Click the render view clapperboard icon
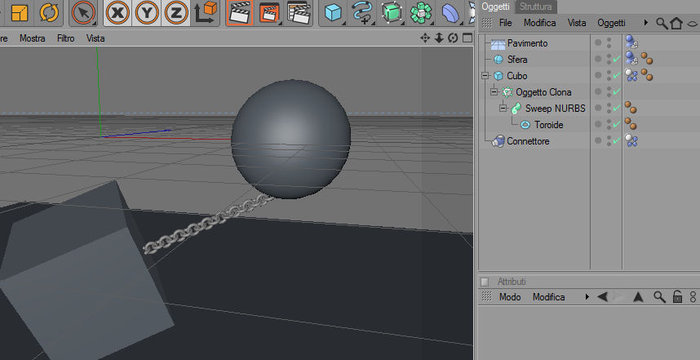This screenshot has height=360, width=700. click(239, 13)
